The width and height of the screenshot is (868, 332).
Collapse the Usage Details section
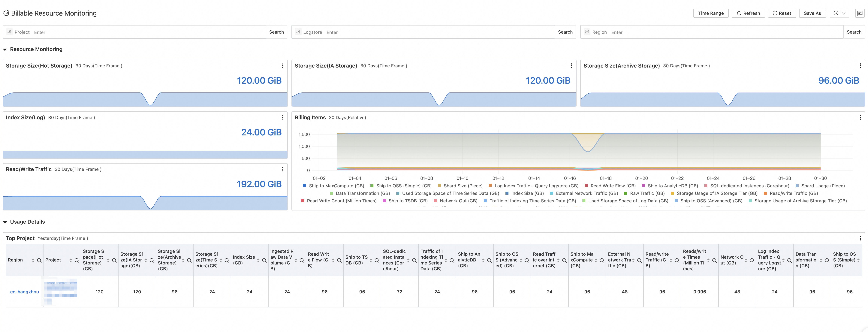[x=5, y=222]
